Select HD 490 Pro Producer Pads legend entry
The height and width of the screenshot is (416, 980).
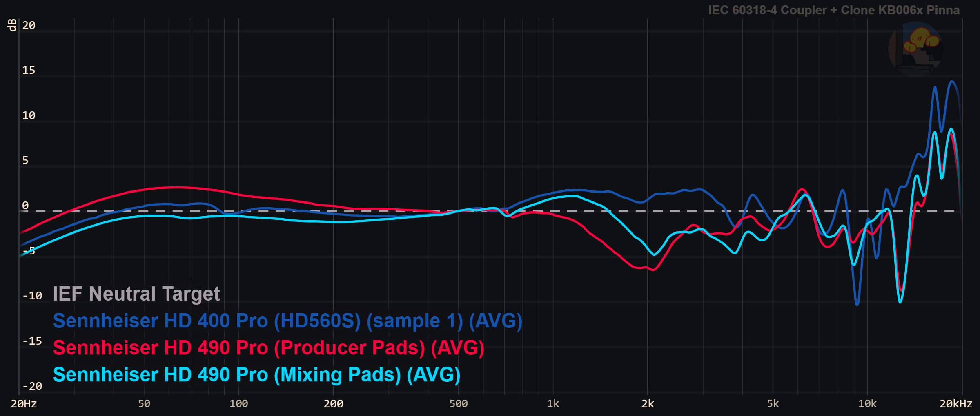tap(269, 348)
